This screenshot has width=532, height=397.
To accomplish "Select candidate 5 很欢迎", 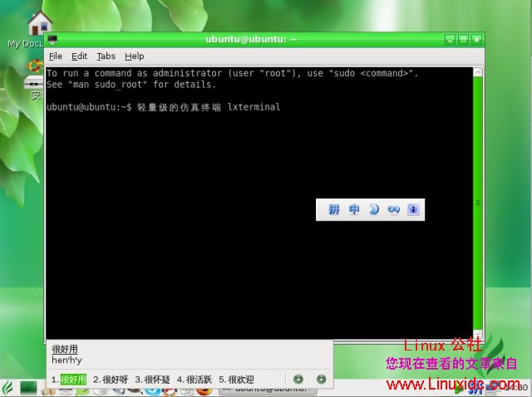I will click(x=236, y=380).
